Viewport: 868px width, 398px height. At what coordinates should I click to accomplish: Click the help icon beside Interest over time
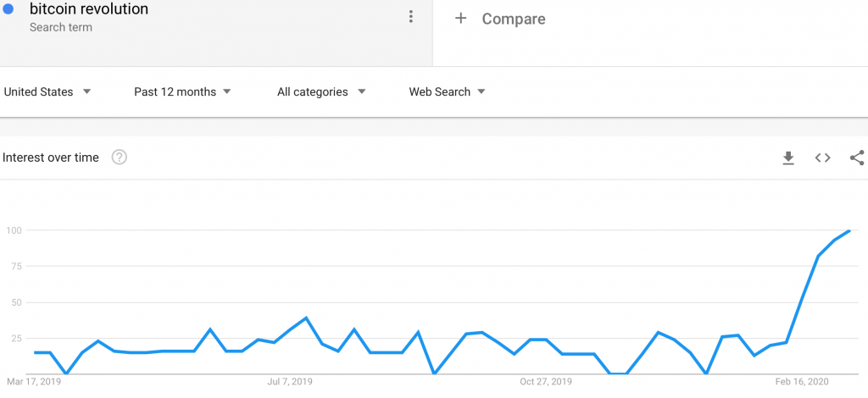point(120,158)
